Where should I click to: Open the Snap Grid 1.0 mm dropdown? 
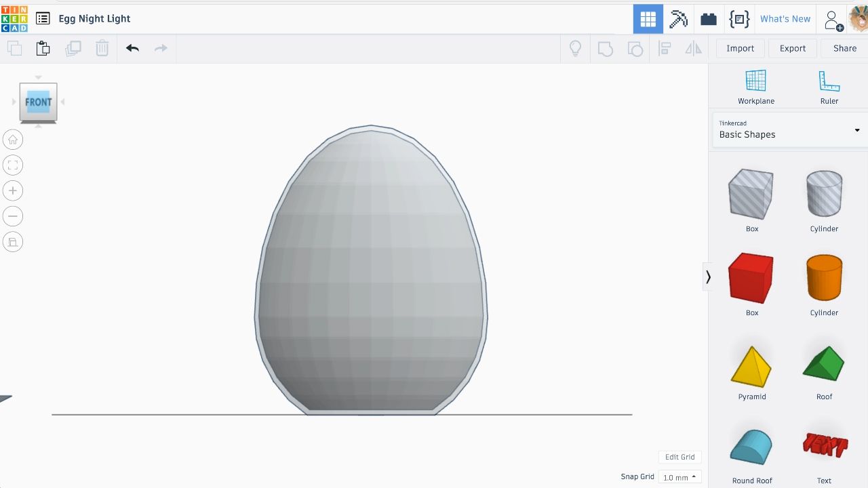pyautogui.click(x=679, y=477)
